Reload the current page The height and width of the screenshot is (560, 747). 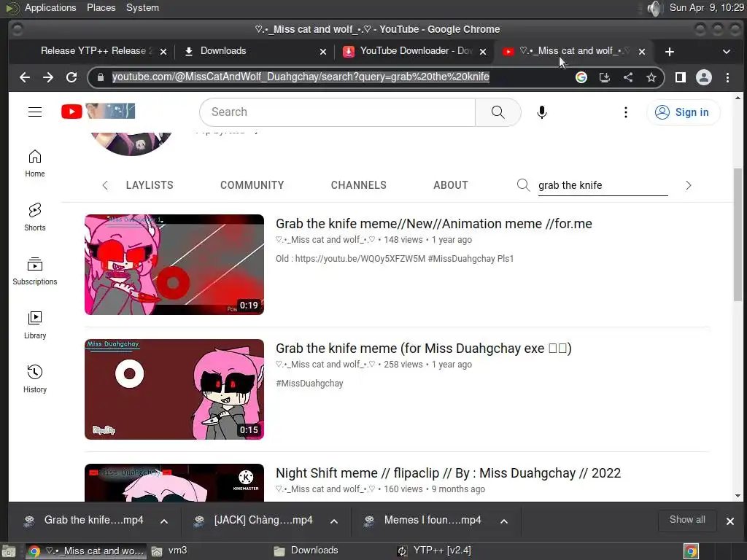[71, 77]
